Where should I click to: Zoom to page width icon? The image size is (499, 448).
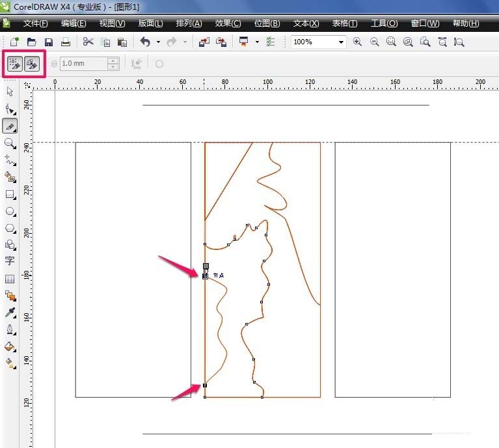coord(442,42)
